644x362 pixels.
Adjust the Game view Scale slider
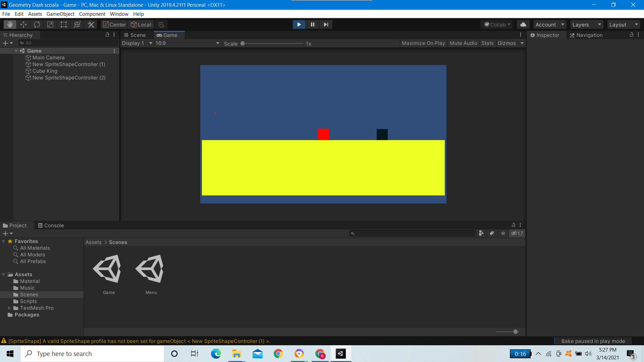tap(272, 44)
